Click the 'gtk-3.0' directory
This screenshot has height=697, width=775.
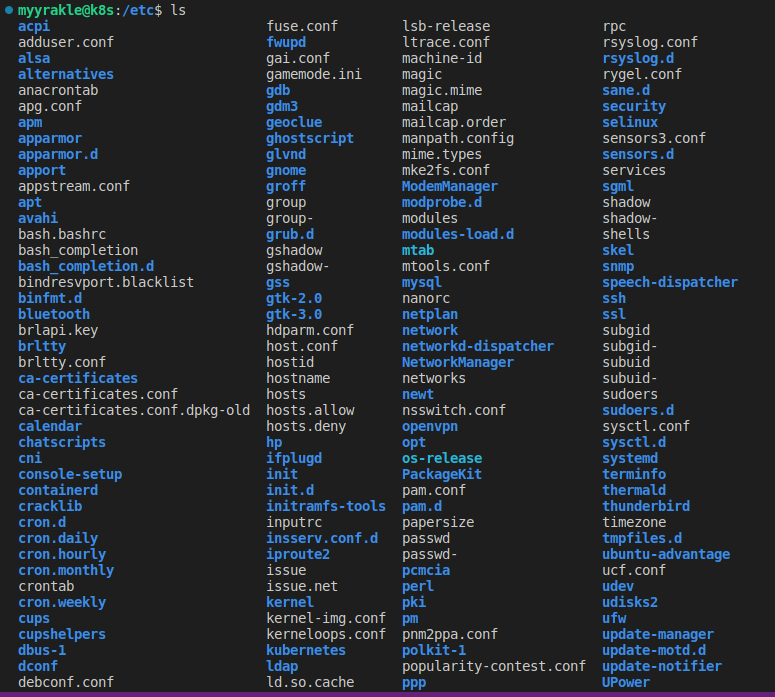pos(294,314)
